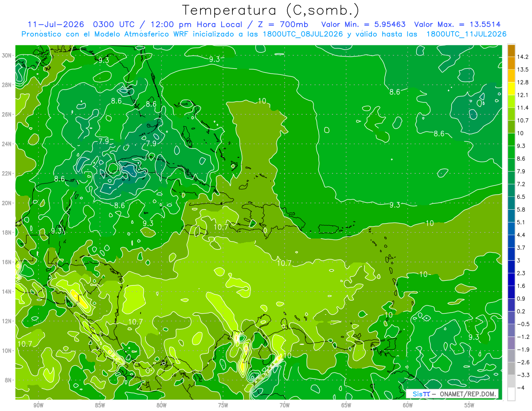Click the 13.5 value on color scale
This screenshot has width=532, height=411.
pos(522,70)
